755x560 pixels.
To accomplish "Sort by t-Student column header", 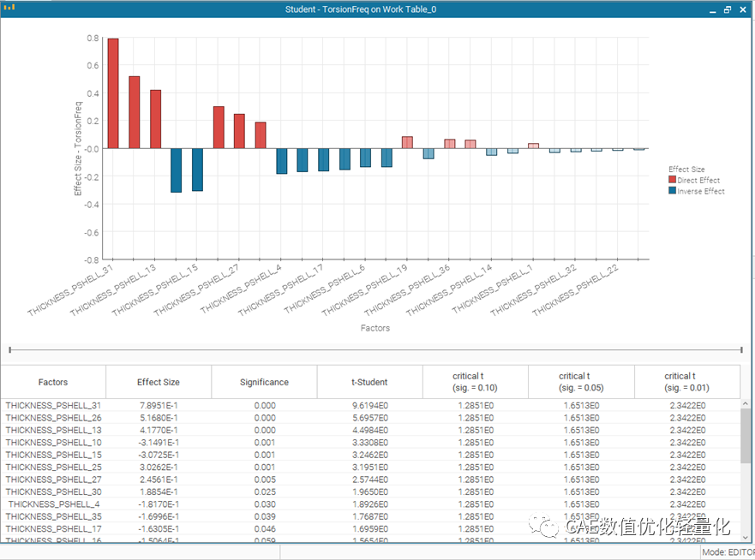I will pyautogui.click(x=370, y=382).
